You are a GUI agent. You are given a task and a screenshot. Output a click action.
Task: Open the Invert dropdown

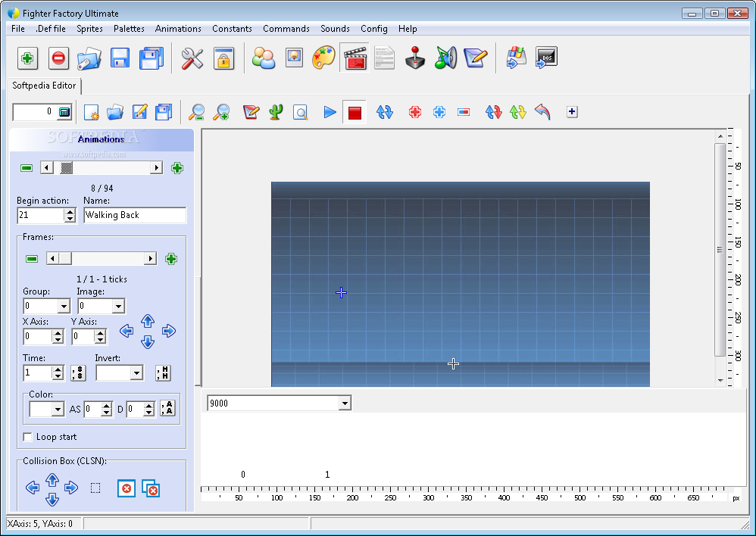point(137,373)
